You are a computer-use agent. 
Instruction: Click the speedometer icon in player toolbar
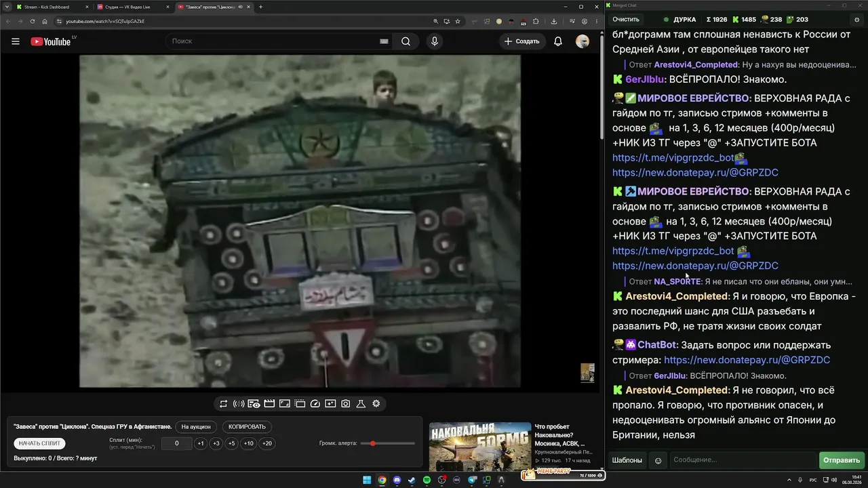(x=315, y=404)
